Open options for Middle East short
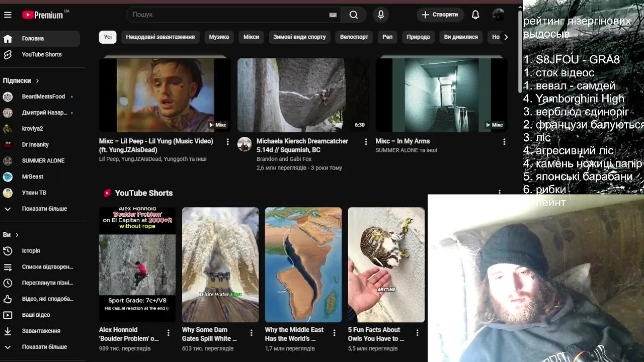This screenshot has width=644, height=362. tap(335, 332)
